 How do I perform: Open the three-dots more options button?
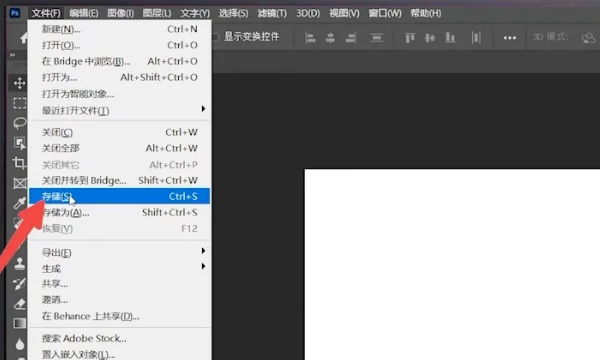click(510, 38)
